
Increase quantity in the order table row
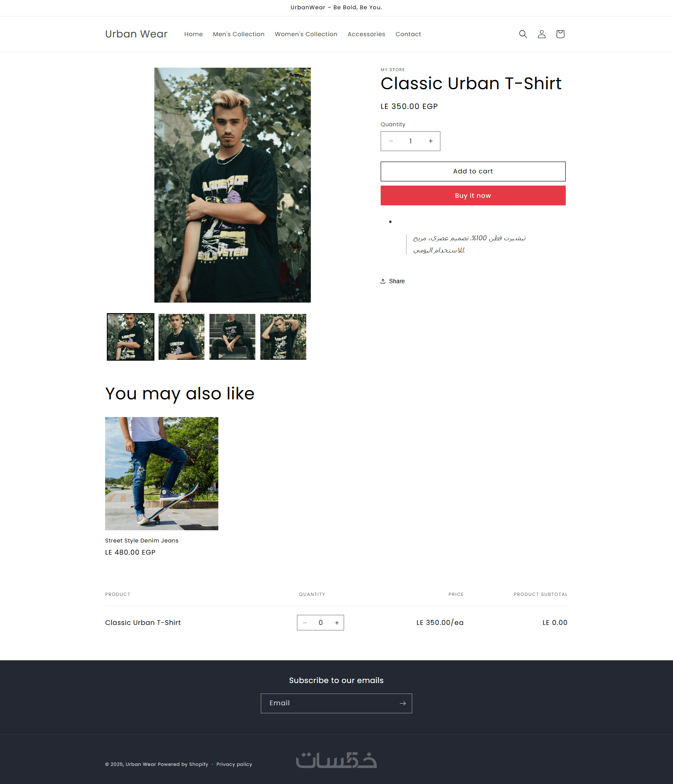click(337, 623)
